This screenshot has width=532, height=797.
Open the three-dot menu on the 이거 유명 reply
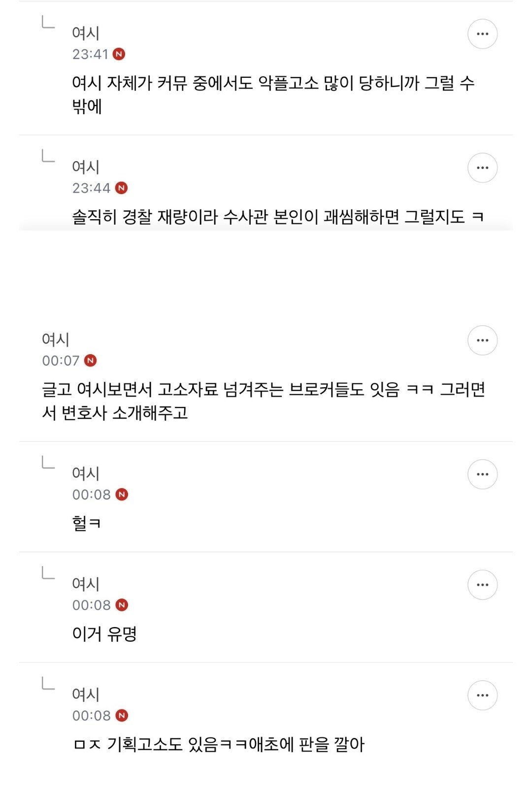click(482, 585)
